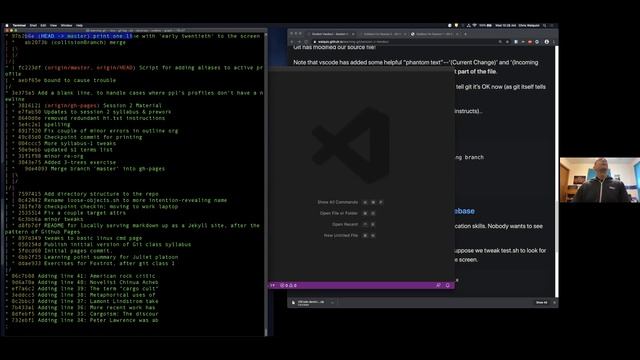Bookmark this page with the star icon
The image size is (640, 360).
coord(508,42)
